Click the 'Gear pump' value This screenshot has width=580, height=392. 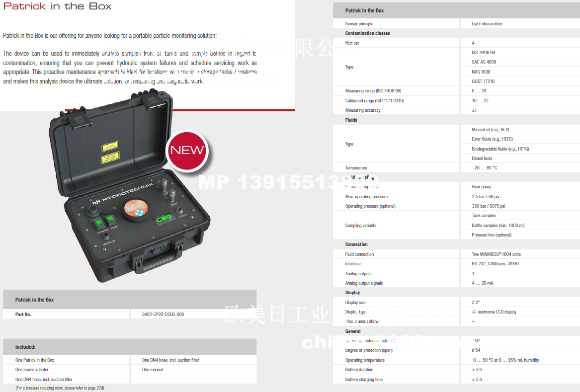click(x=482, y=187)
